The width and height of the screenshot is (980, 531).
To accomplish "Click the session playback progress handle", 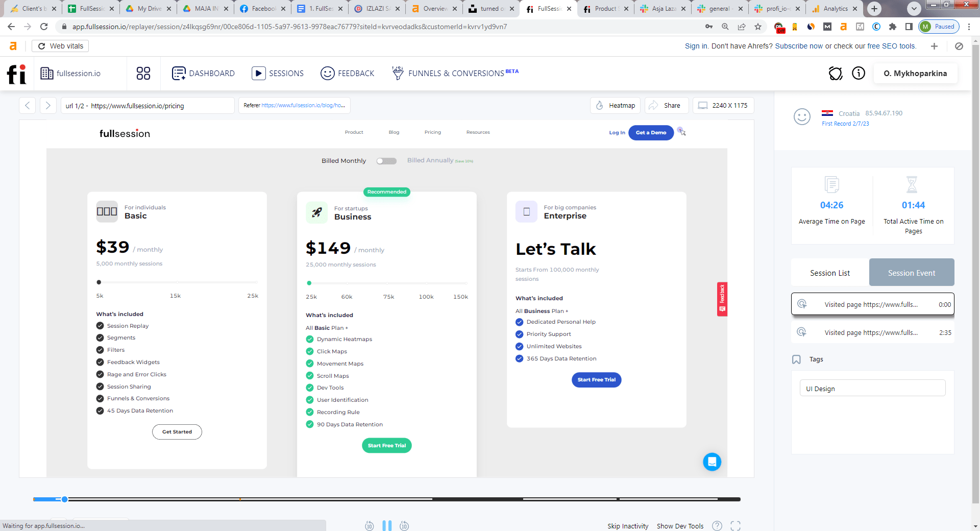I will pos(65,499).
